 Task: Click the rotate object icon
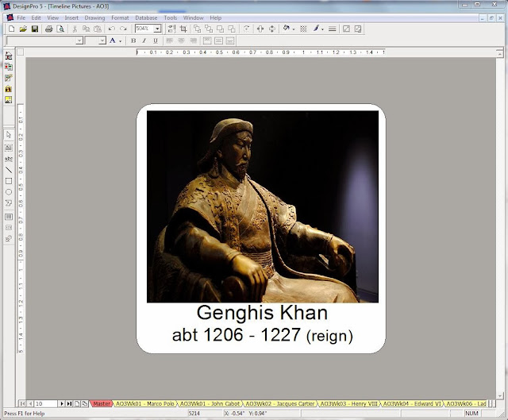point(246,29)
